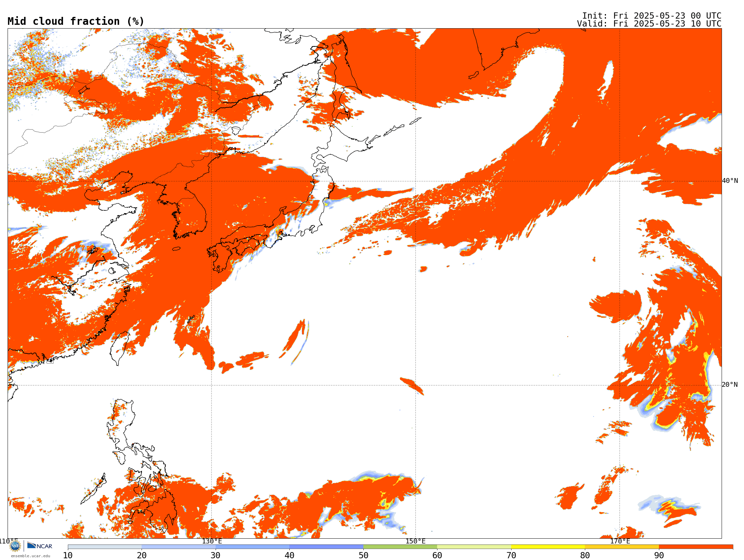Click the 130°E longitude label
The width and height of the screenshot is (744, 560).
[212, 541]
